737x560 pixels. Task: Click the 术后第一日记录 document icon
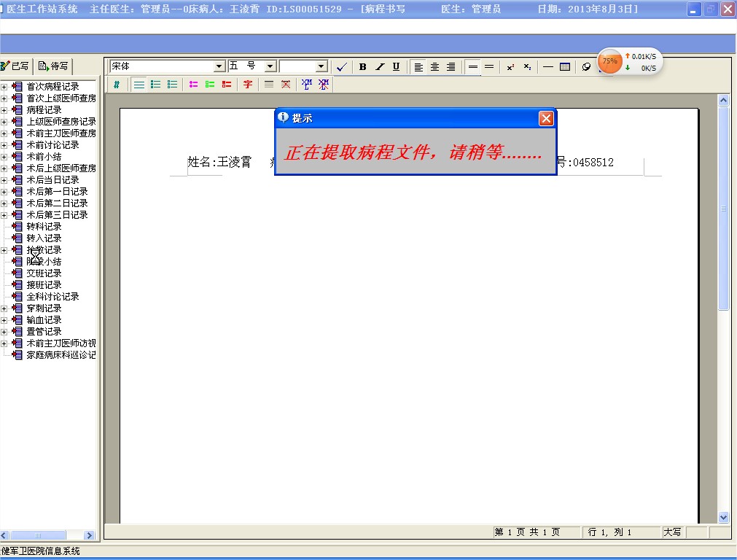[x=17, y=191]
